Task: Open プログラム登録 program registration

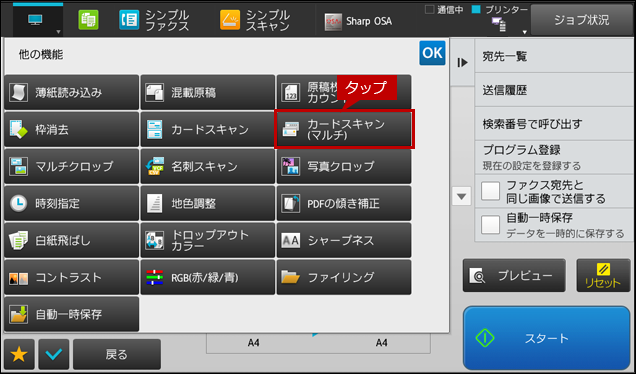Action: click(554, 157)
